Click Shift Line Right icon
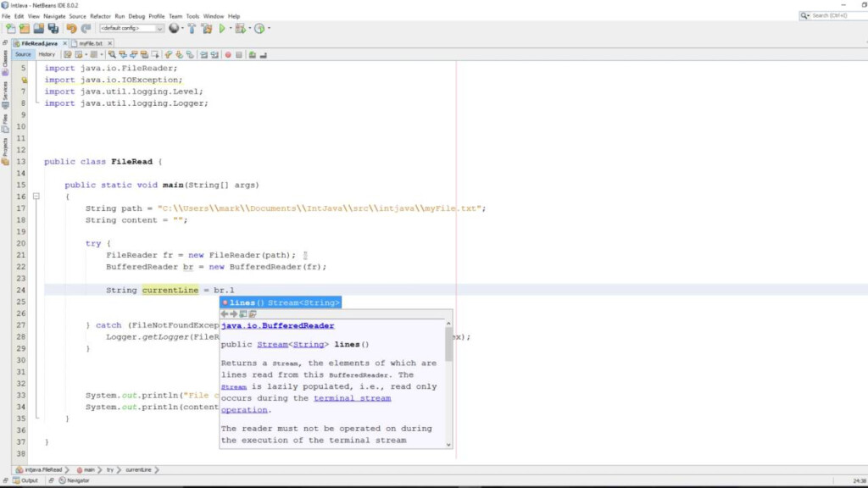The height and width of the screenshot is (488, 868). coord(214,55)
